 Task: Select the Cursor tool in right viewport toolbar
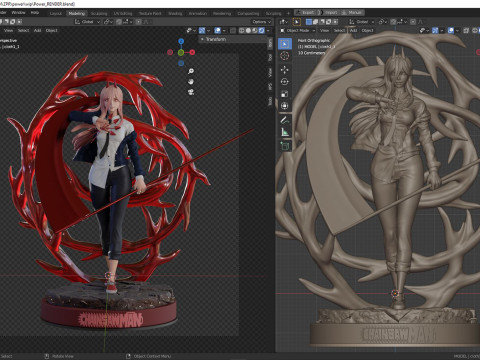tap(285, 56)
